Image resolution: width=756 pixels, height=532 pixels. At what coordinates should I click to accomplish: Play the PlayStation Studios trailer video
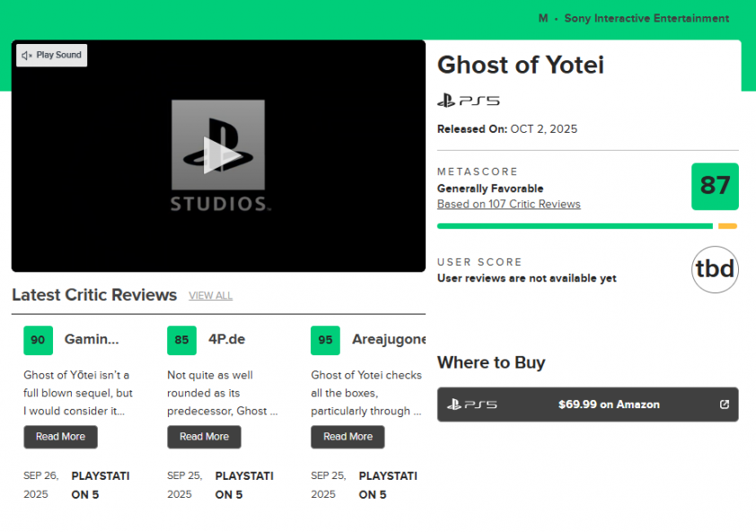[218, 156]
